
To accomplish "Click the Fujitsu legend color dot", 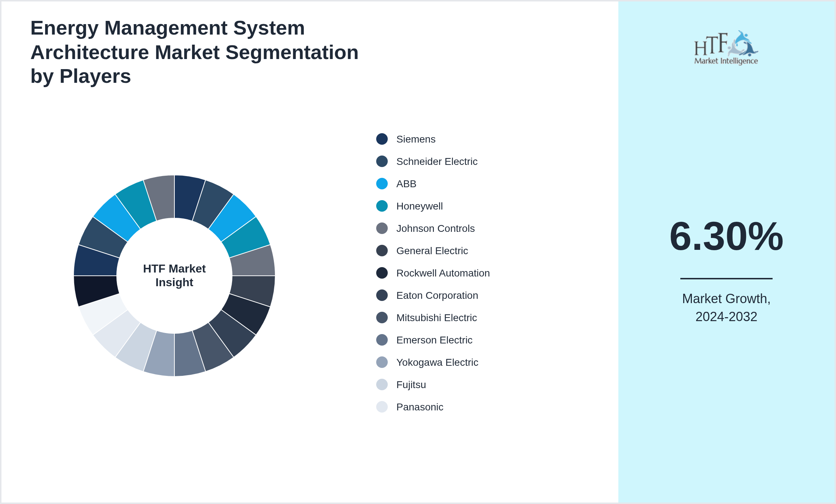I will (x=382, y=384).
